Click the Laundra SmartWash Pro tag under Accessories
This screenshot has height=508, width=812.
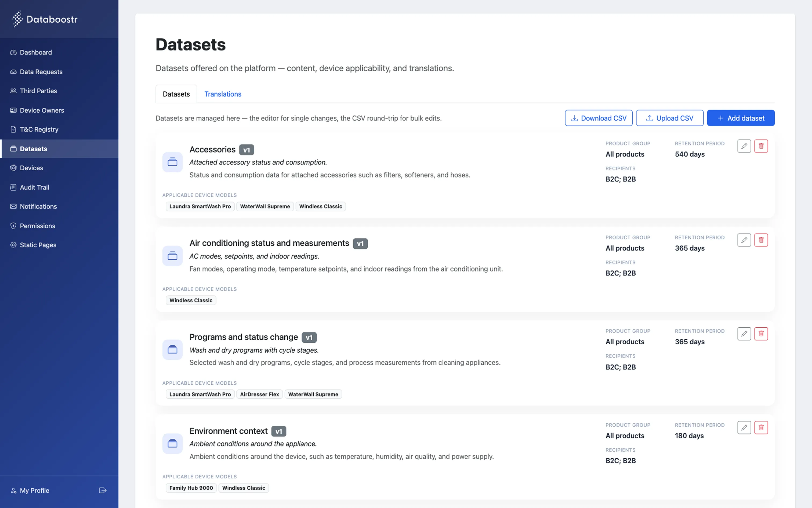pyautogui.click(x=200, y=206)
